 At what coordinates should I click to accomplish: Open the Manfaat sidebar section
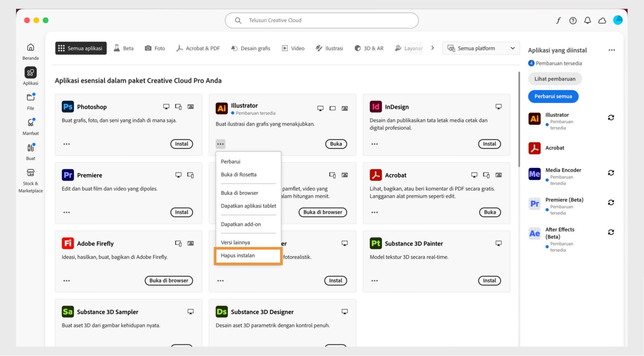pyautogui.click(x=31, y=127)
